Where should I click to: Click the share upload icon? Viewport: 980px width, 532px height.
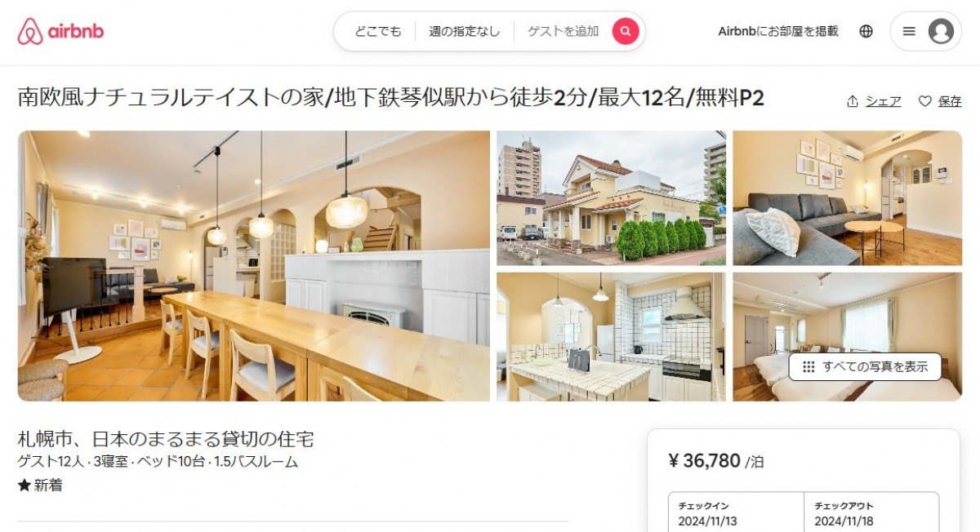[x=853, y=101]
